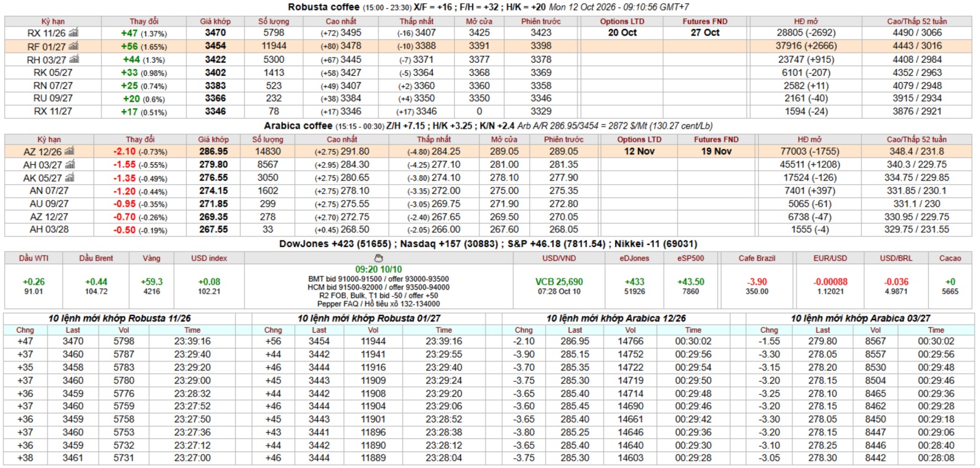The height and width of the screenshot is (468, 980).
Task: Click the USD index header
Action: (x=209, y=258)
